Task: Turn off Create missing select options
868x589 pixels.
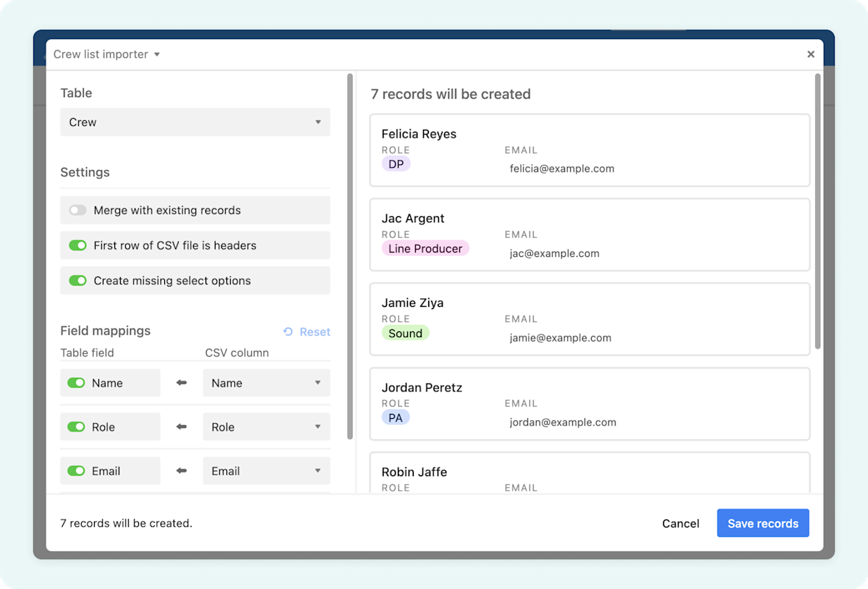Action: [77, 280]
